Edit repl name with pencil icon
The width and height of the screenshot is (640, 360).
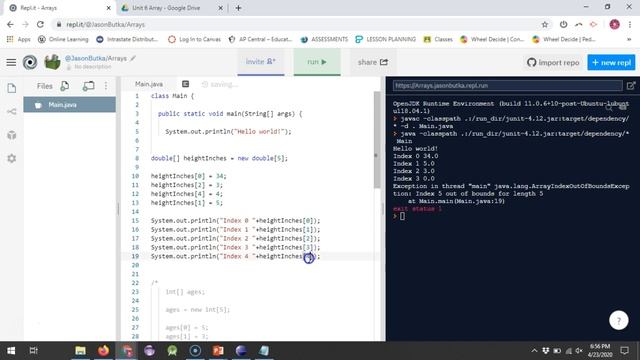click(133, 58)
